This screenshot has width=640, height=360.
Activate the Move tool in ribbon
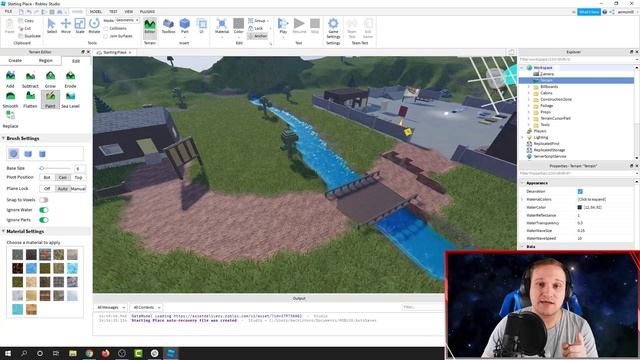pyautogui.click(x=66, y=26)
